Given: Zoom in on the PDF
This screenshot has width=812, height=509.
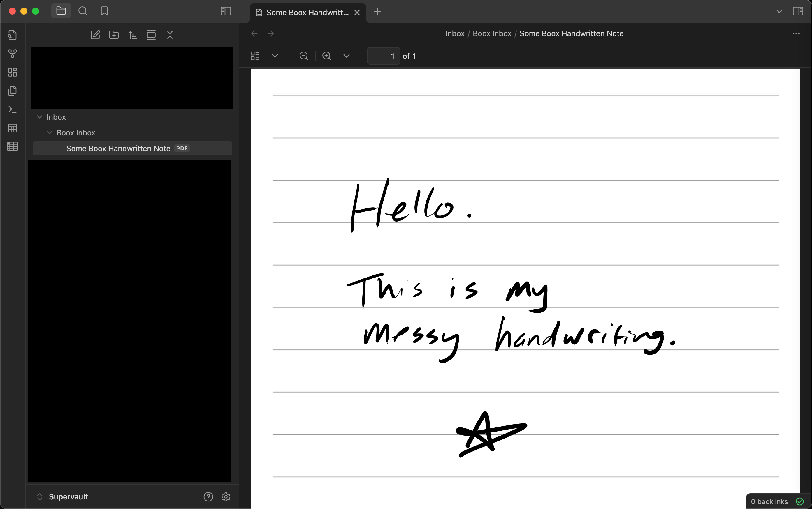Looking at the screenshot, I should pyautogui.click(x=326, y=56).
